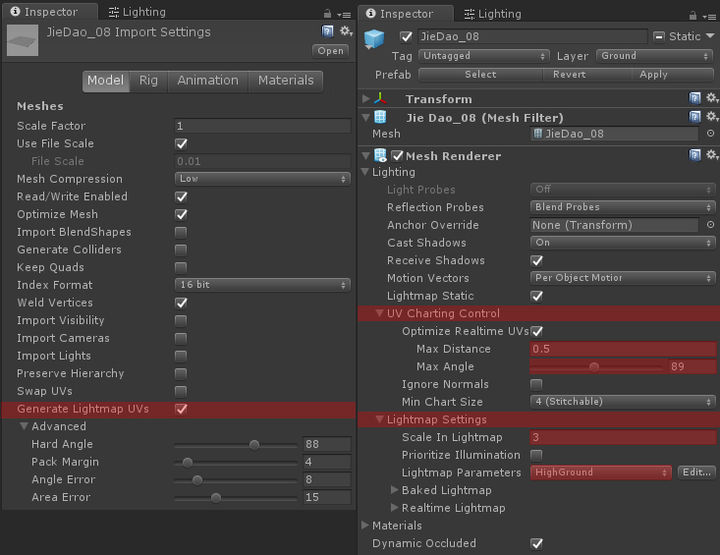Switch to the Rig tab
720x555 pixels.
tap(148, 81)
